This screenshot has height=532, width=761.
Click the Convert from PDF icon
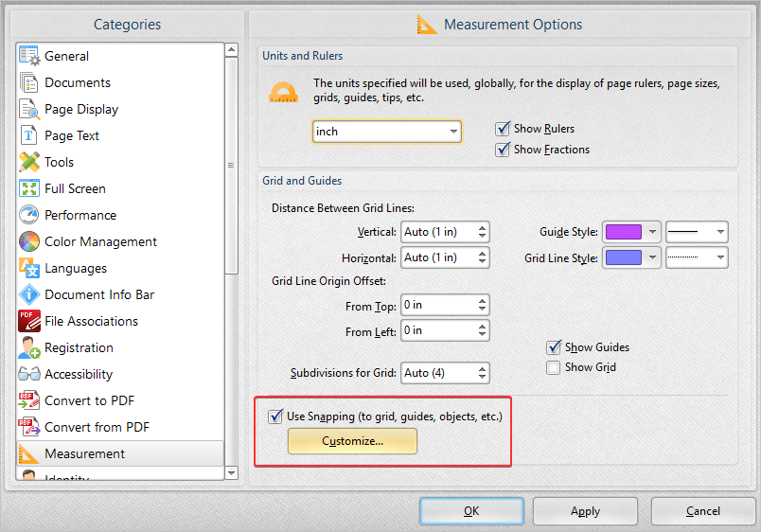point(29,427)
